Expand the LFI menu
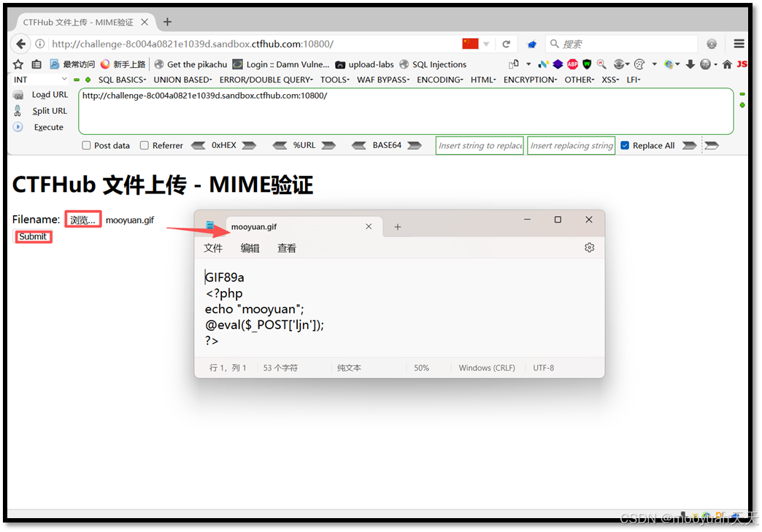 (x=634, y=80)
